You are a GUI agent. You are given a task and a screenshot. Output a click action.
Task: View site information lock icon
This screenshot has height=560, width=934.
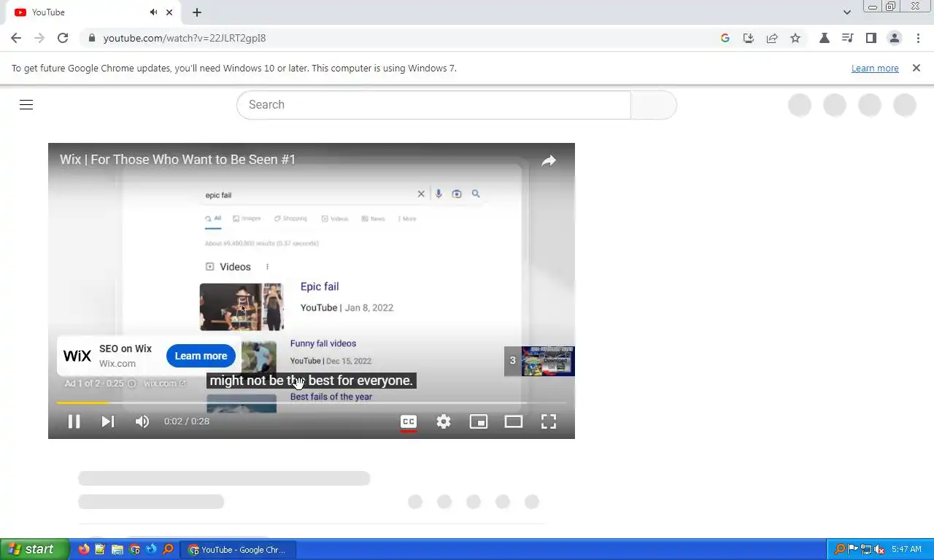[91, 38]
